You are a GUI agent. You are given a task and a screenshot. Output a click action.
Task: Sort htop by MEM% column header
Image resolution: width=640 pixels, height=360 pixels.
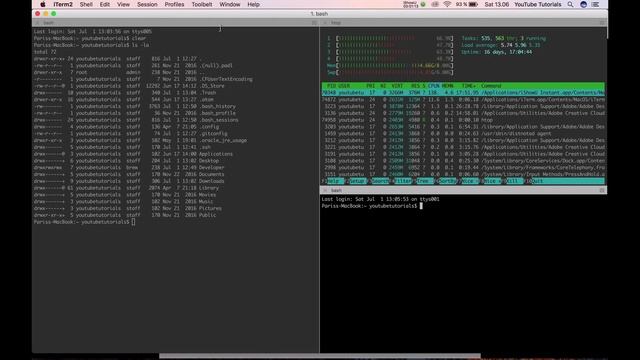point(447,86)
